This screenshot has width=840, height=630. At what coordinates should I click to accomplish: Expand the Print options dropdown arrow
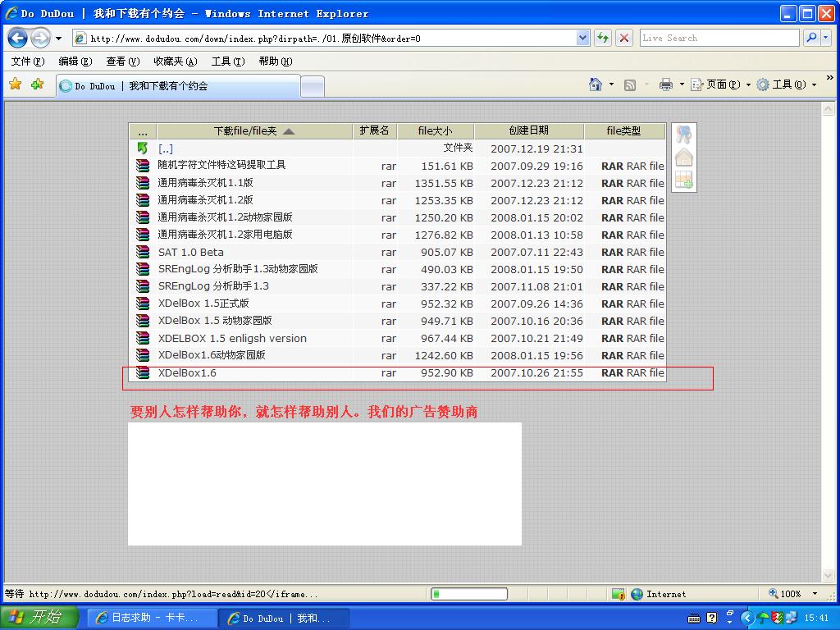tap(682, 84)
